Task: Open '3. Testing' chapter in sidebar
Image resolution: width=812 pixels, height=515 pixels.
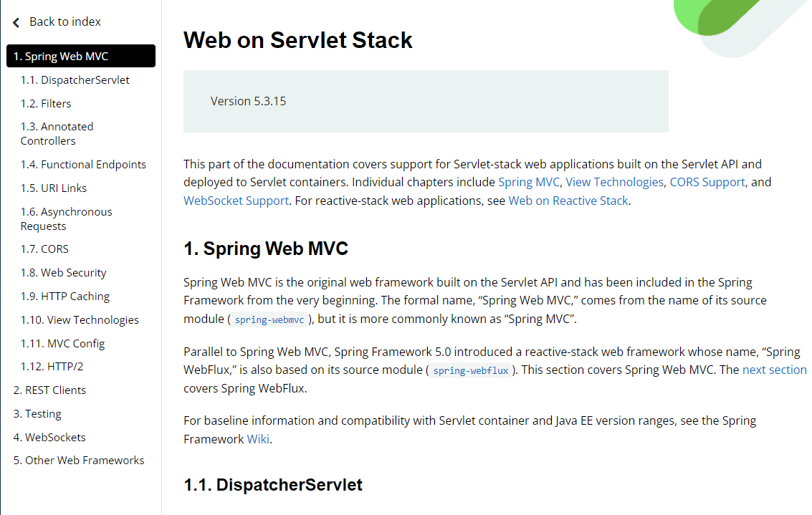Action: point(37,414)
